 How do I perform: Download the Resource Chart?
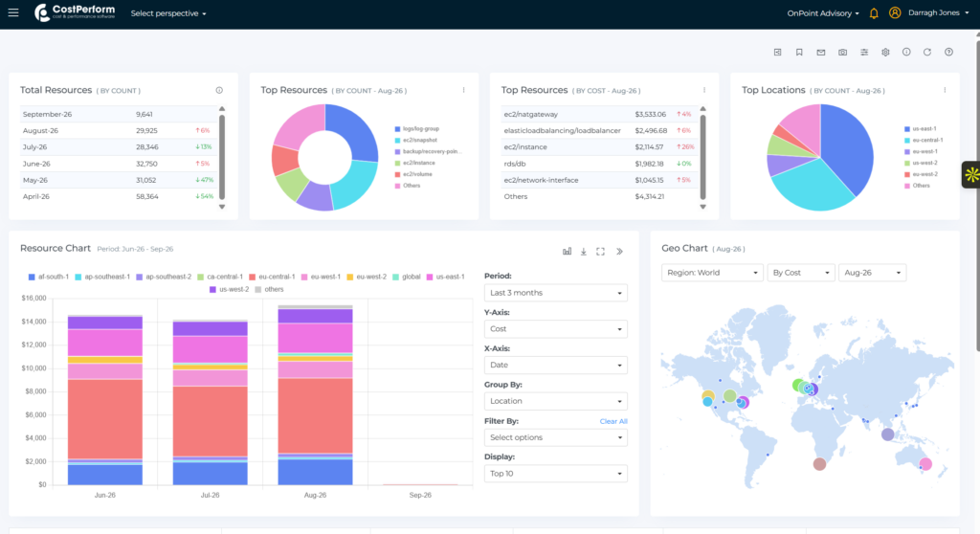pyautogui.click(x=584, y=252)
